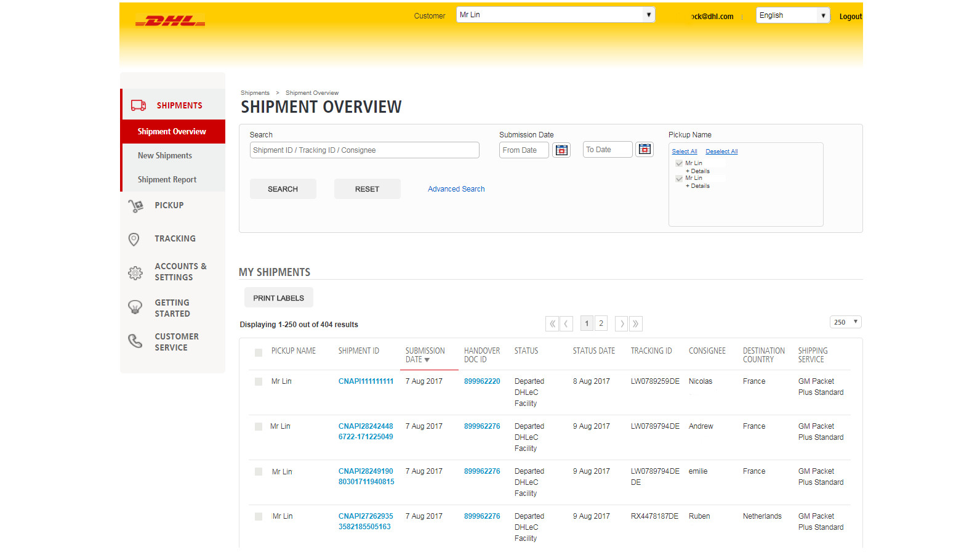The width and height of the screenshot is (980, 552).
Task: Open the Advanced Search link
Action: point(456,189)
